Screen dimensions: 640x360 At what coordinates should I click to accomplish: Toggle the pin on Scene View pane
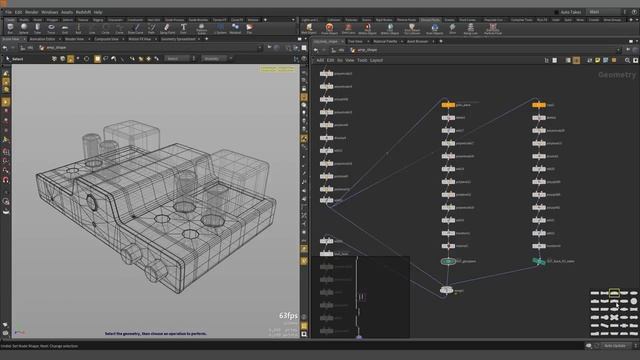coord(269,48)
